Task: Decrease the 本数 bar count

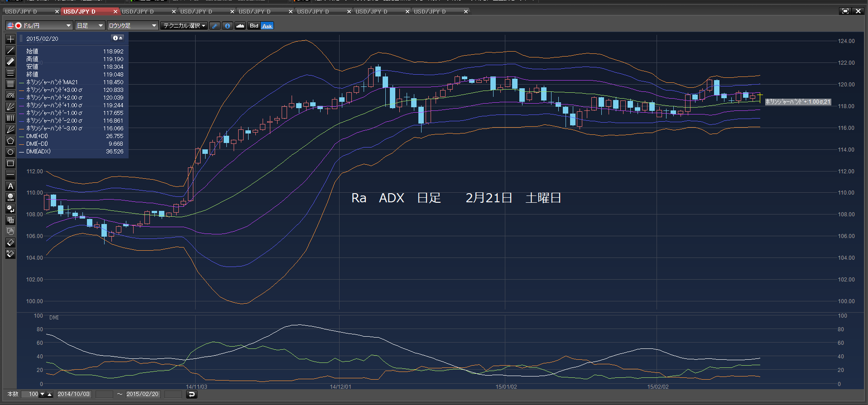Action: point(43,394)
